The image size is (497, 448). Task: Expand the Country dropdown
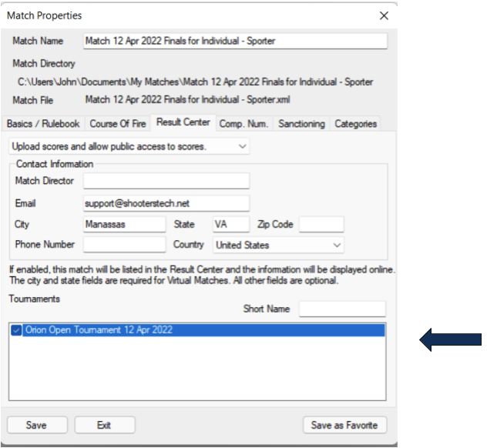(x=278, y=245)
